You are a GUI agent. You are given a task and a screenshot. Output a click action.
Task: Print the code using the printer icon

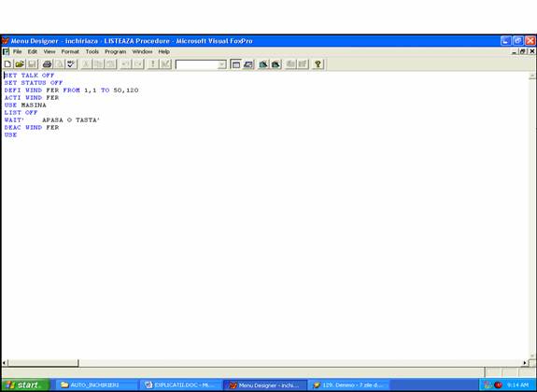(x=47, y=64)
